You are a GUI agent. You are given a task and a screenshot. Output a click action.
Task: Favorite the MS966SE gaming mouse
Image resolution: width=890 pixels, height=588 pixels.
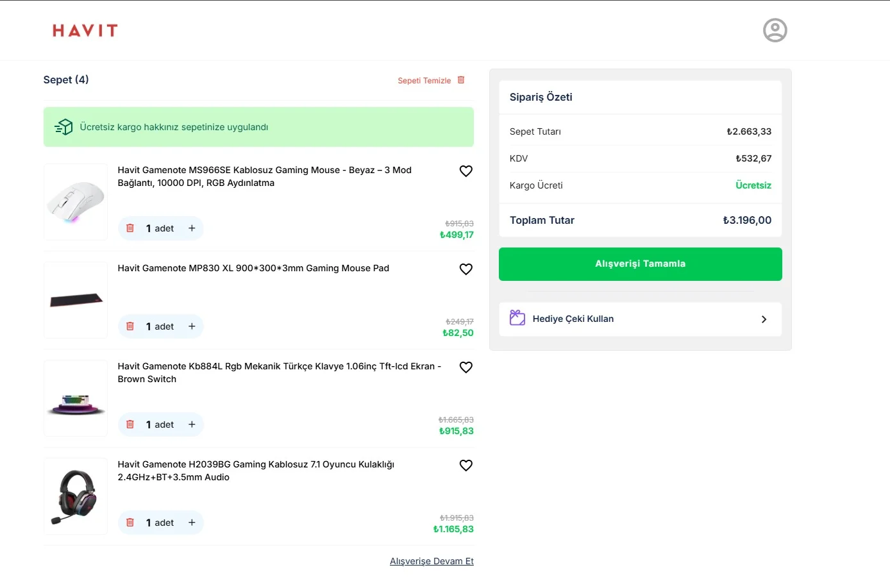click(466, 171)
